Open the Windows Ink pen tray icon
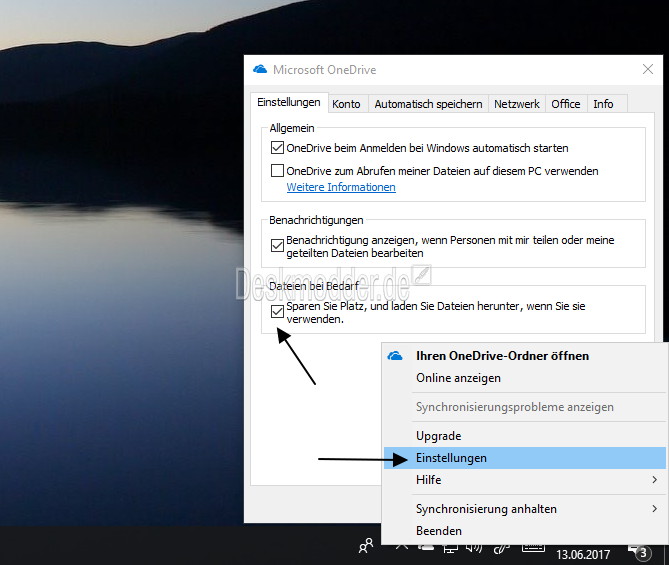Screen dimensions: 669x565 (502, 549)
